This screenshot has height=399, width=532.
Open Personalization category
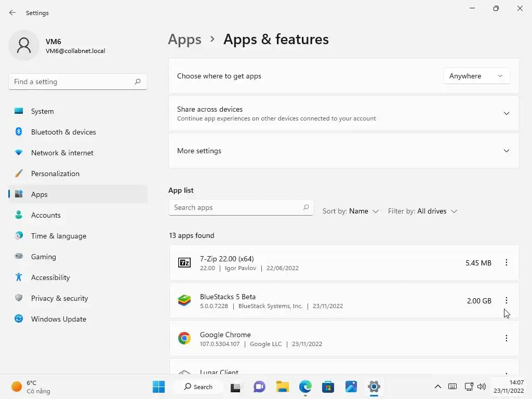tap(78, 174)
